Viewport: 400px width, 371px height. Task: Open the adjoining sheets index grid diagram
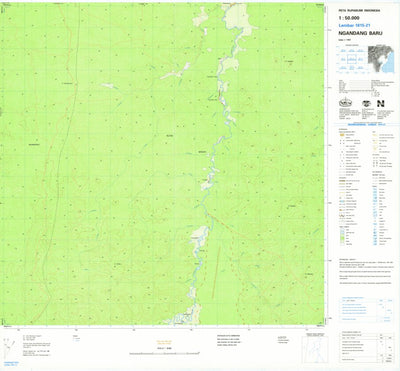352,59
